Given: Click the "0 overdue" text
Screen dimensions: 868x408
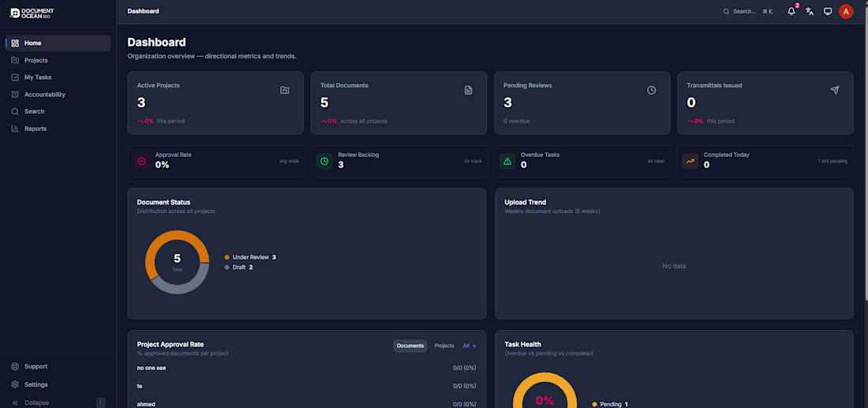Looking at the screenshot, I should click(517, 121).
